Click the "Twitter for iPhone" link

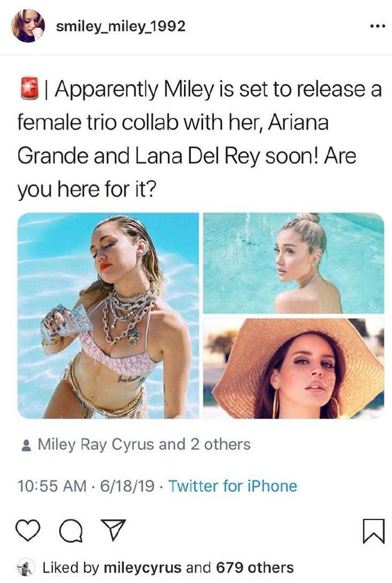point(233,486)
